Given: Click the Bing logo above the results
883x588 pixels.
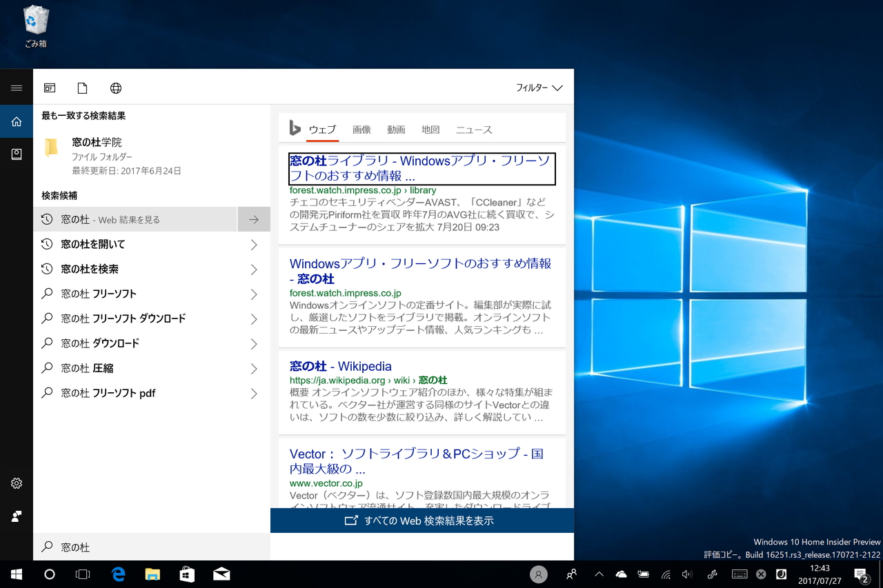Looking at the screenshot, I should (295, 128).
